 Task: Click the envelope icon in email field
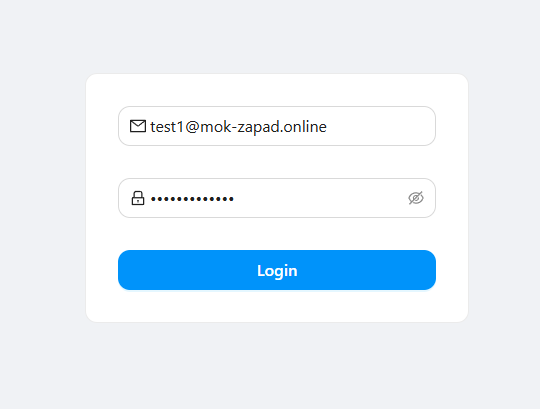tap(138, 126)
